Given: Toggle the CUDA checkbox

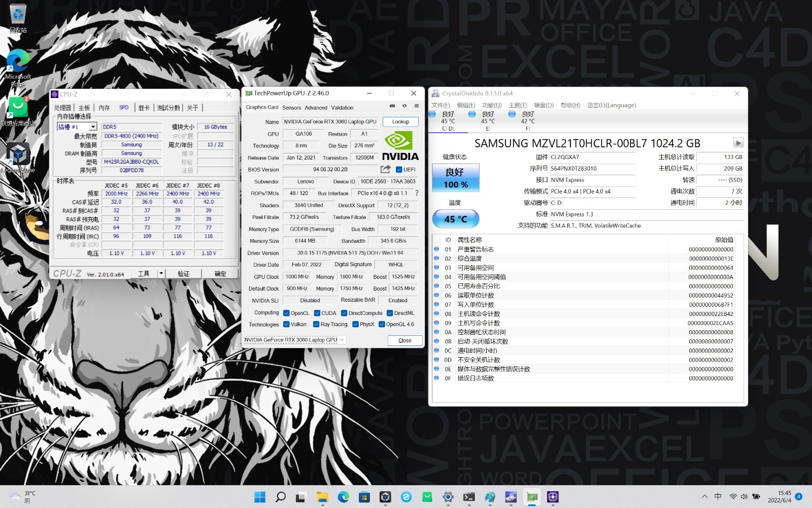Looking at the screenshot, I should pos(317,313).
